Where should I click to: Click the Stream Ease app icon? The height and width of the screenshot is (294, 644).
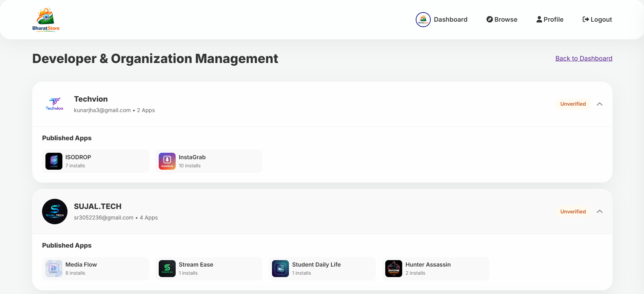point(167,269)
